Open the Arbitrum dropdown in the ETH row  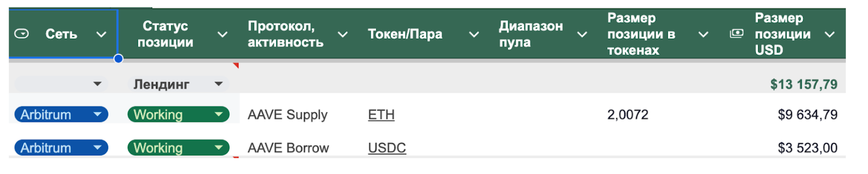97,115
